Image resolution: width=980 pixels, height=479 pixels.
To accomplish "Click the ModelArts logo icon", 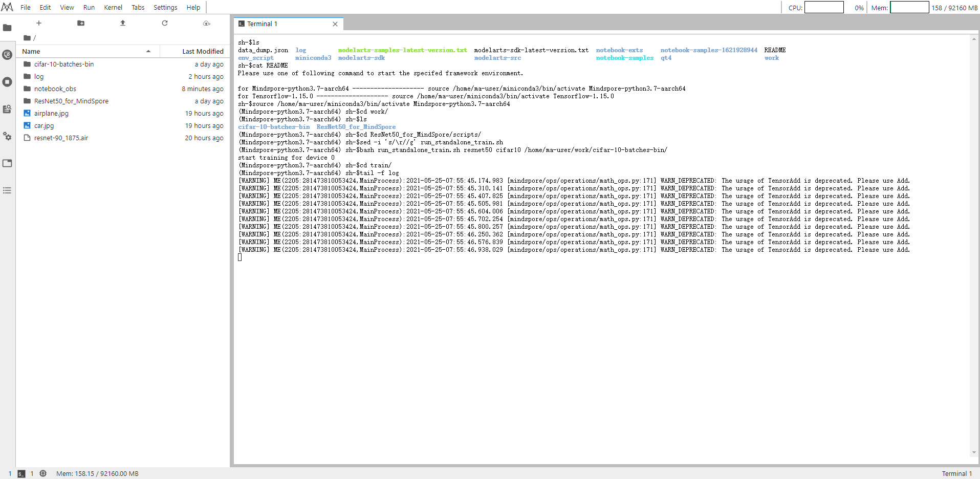I will (x=7, y=7).
